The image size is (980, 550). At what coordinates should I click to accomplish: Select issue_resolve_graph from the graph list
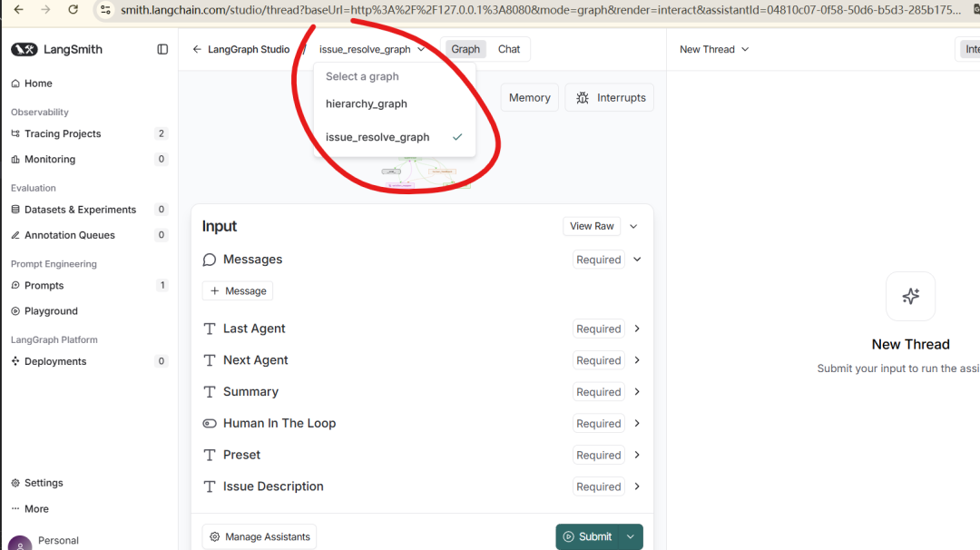pos(395,137)
